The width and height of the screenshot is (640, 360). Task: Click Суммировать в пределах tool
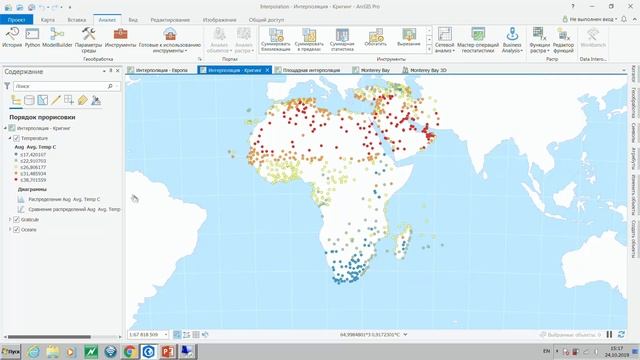tap(309, 40)
